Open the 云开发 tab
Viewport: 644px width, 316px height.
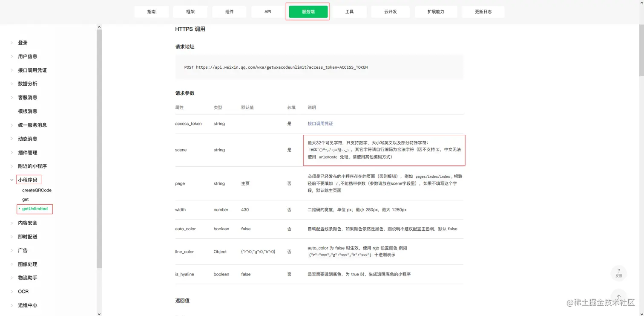click(x=390, y=12)
